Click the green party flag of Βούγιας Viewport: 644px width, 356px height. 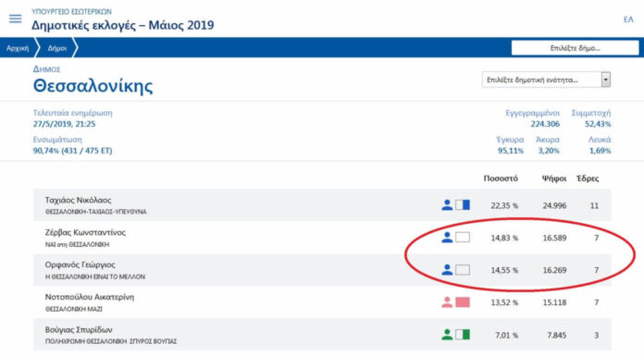pyautogui.click(x=463, y=335)
